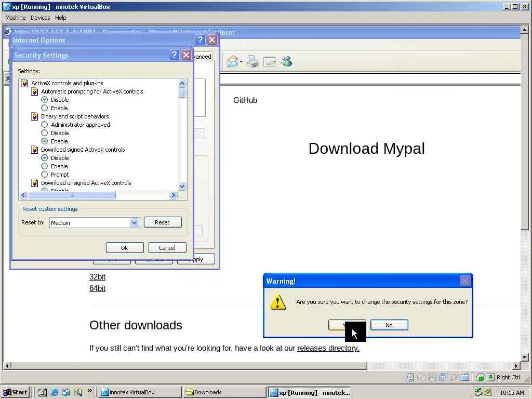The height and width of the screenshot is (399, 532).
Task: Click the web page horizontal scrollbar thumb
Action: click(x=189, y=366)
